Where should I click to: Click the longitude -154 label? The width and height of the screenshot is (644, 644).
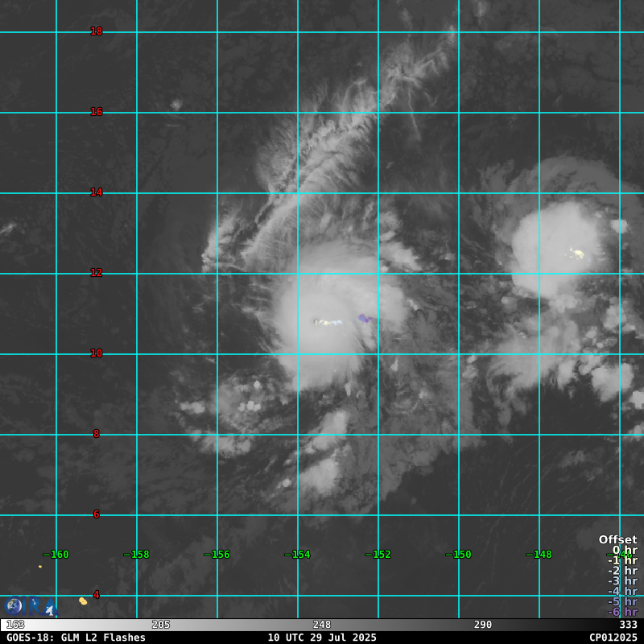[297, 555]
